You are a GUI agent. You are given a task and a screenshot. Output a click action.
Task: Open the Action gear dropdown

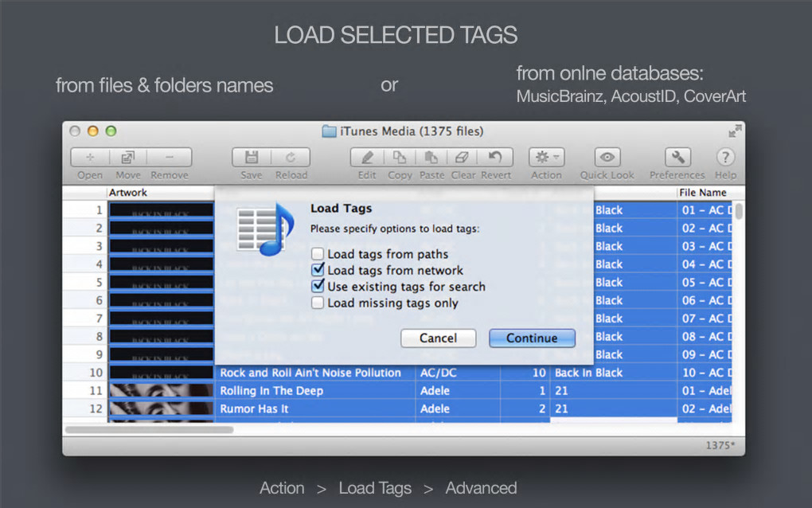click(546, 157)
